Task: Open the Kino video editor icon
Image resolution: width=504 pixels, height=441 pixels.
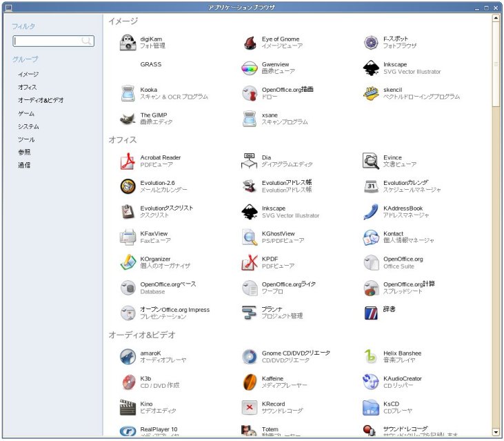Action: (128, 408)
